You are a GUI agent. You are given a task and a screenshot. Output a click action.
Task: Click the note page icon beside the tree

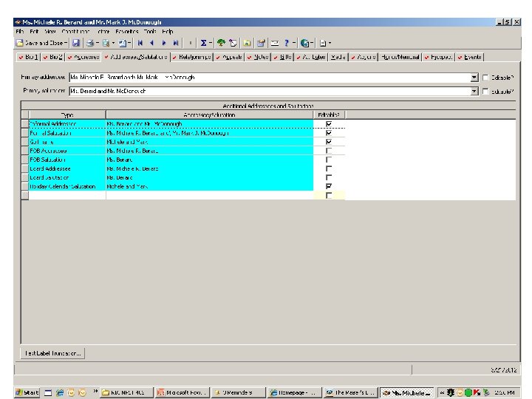[x=233, y=43]
